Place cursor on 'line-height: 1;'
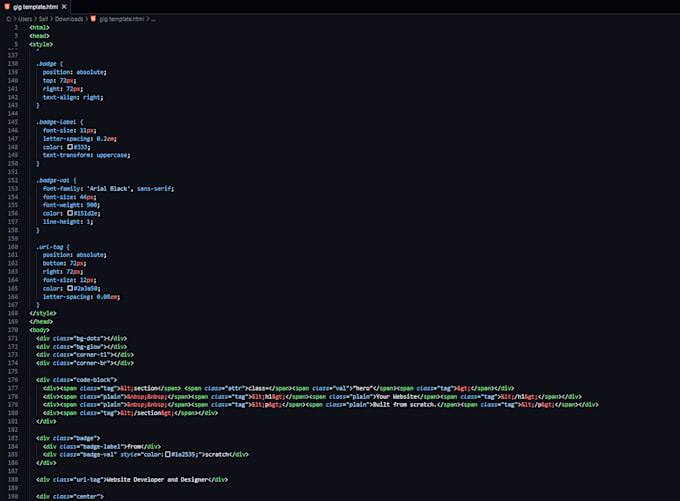The image size is (680, 501). pyautogui.click(x=68, y=222)
